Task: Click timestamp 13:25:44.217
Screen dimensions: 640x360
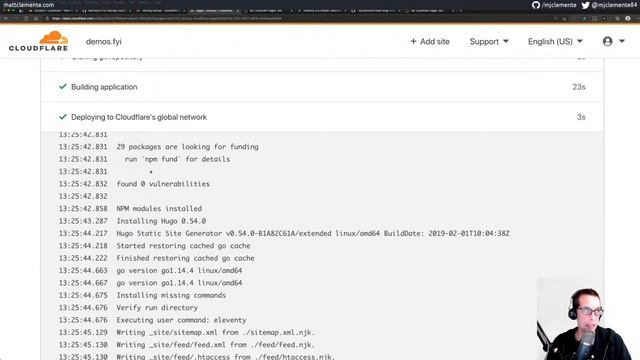Action: pos(83,233)
